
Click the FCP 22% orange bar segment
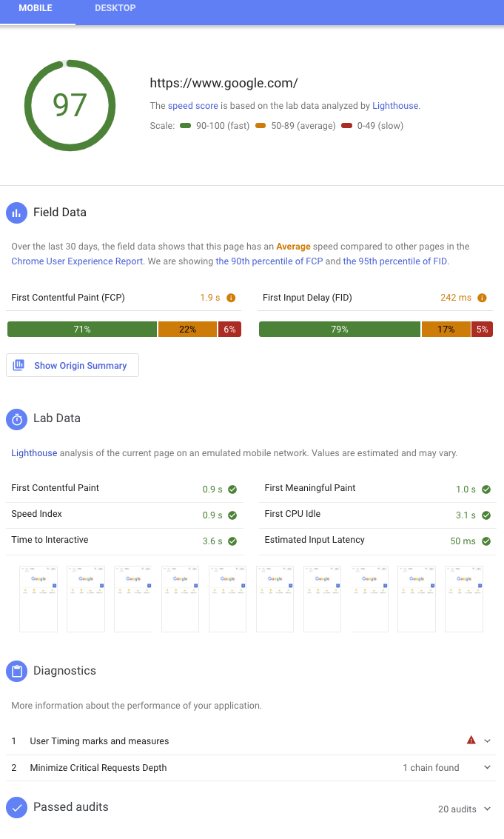188,329
